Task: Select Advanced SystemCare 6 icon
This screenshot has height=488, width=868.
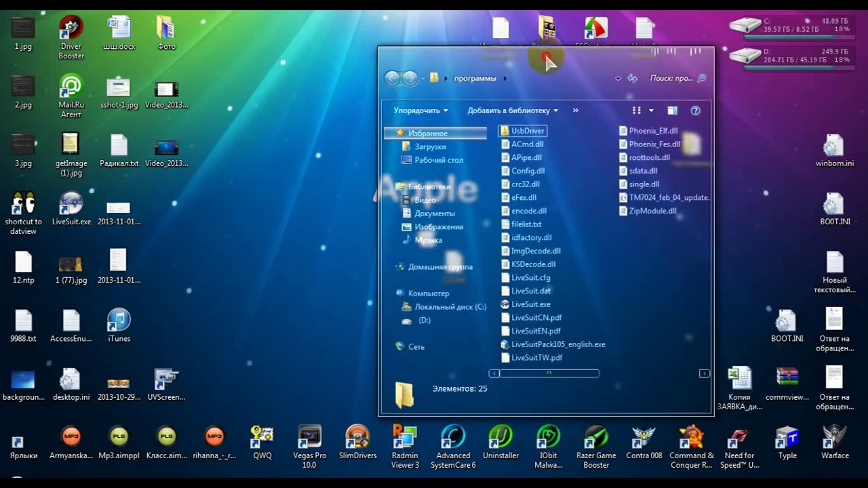Action: [x=453, y=447]
